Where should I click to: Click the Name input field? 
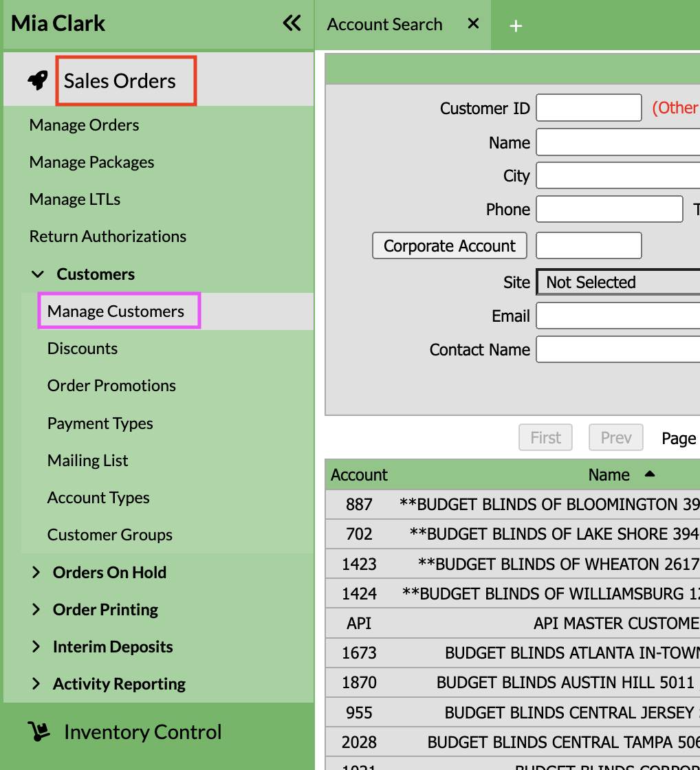click(x=618, y=142)
